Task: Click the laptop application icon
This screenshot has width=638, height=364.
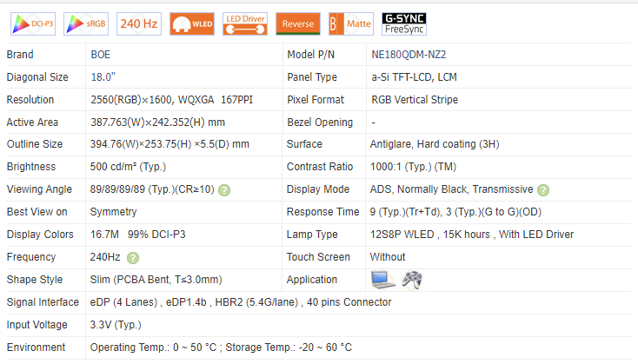Action: click(x=382, y=280)
